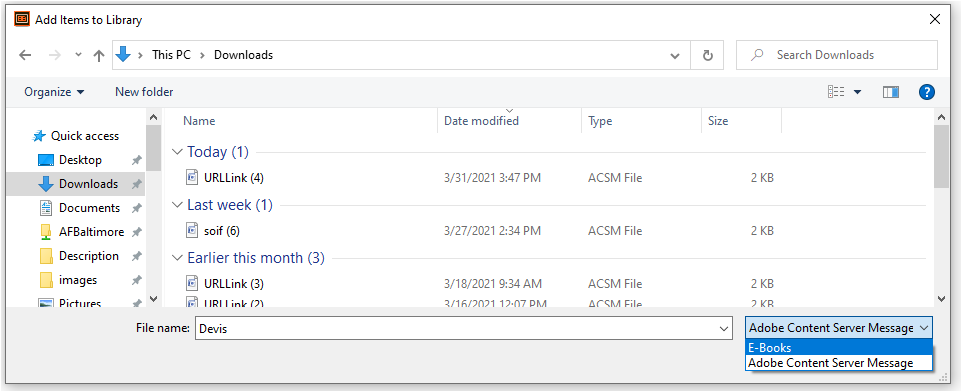Image resolution: width=962 pixels, height=392 pixels.
Task: Click the up-one-level arrow icon
Action: click(x=99, y=55)
